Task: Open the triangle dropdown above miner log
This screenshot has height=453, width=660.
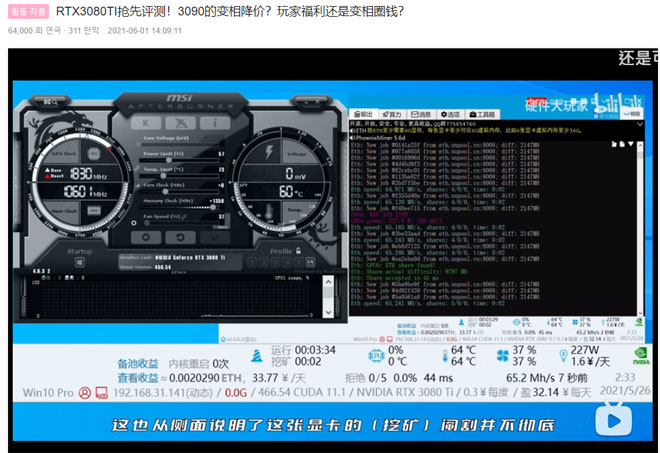Action: [x=631, y=144]
